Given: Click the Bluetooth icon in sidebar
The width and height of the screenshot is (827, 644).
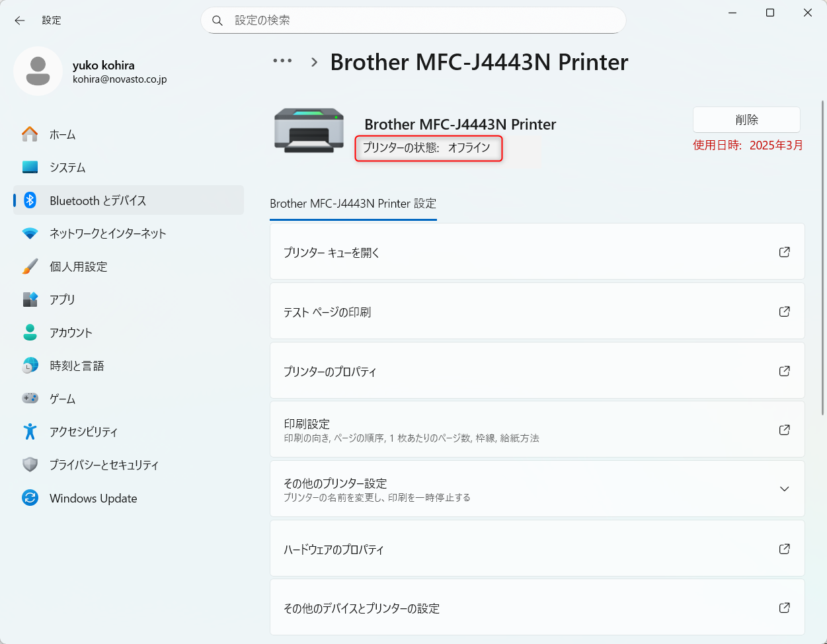Looking at the screenshot, I should (30, 200).
